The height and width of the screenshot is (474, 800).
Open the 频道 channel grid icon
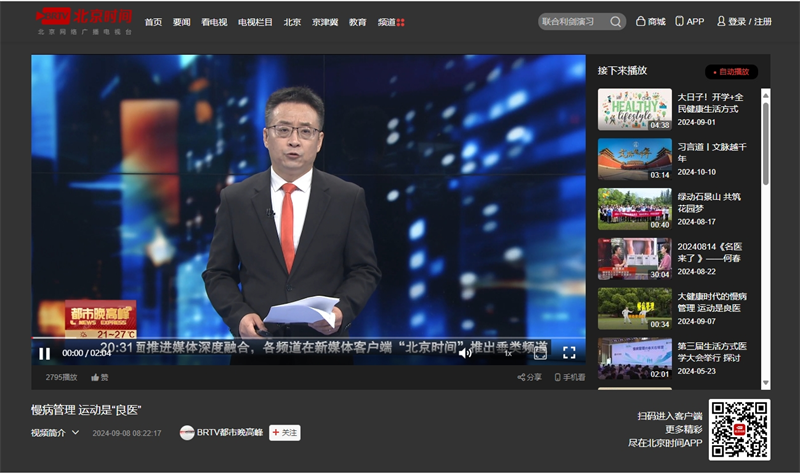point(401,22)
